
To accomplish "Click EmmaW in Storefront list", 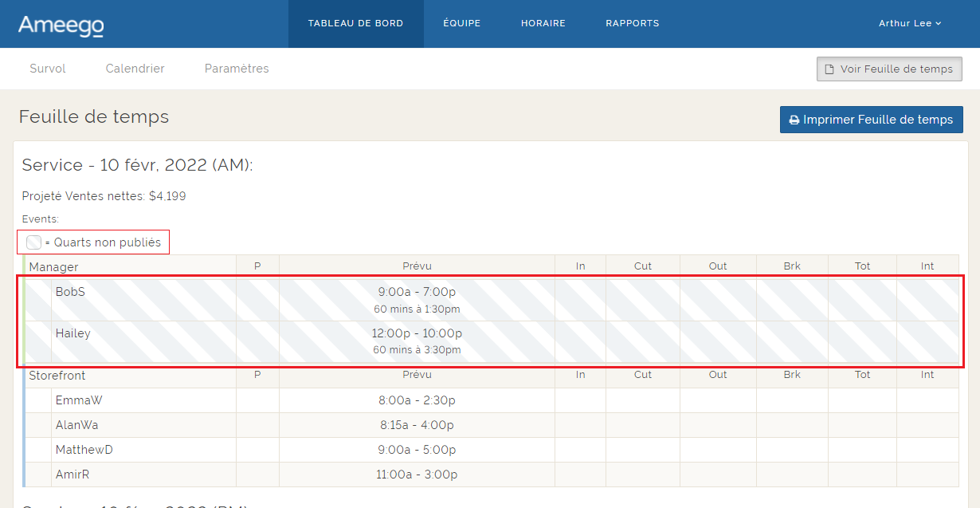I will 79,400.
